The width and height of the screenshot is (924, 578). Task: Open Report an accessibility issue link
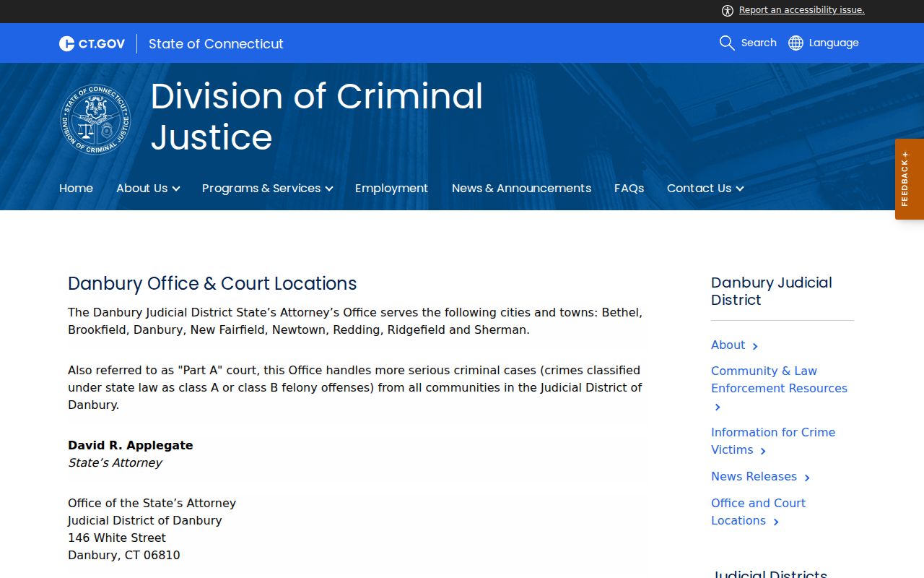(802, 10)
